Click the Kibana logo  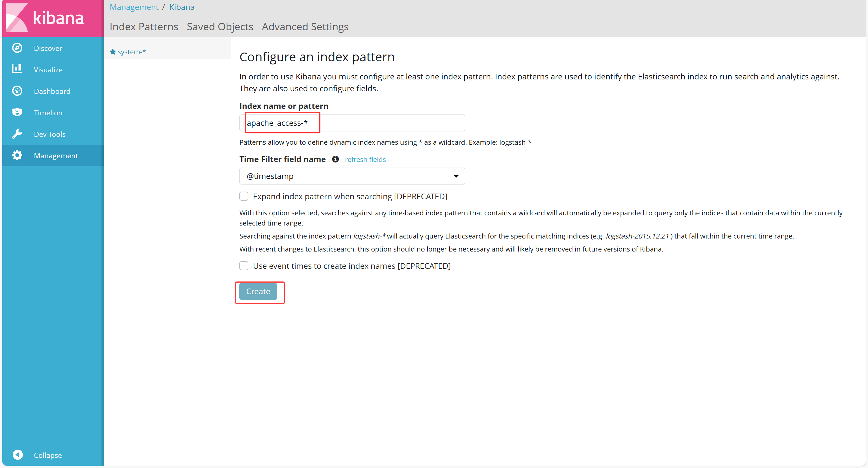[45, 18]
